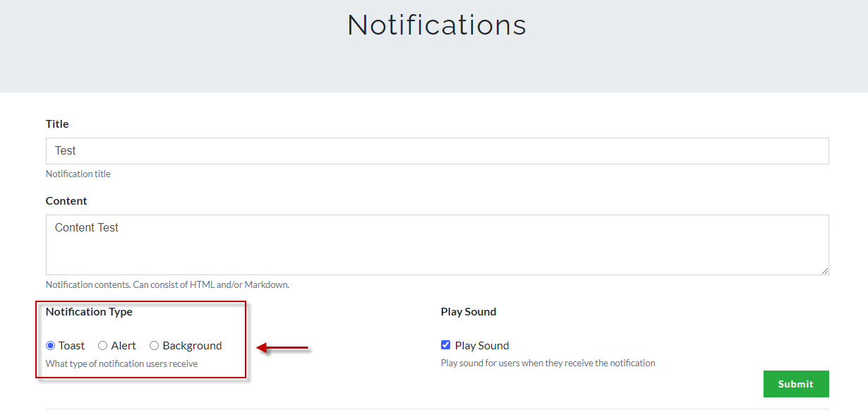Click the "Notifications" page heading
Viewport: 868px width, 415px height.
coord(437,25)
